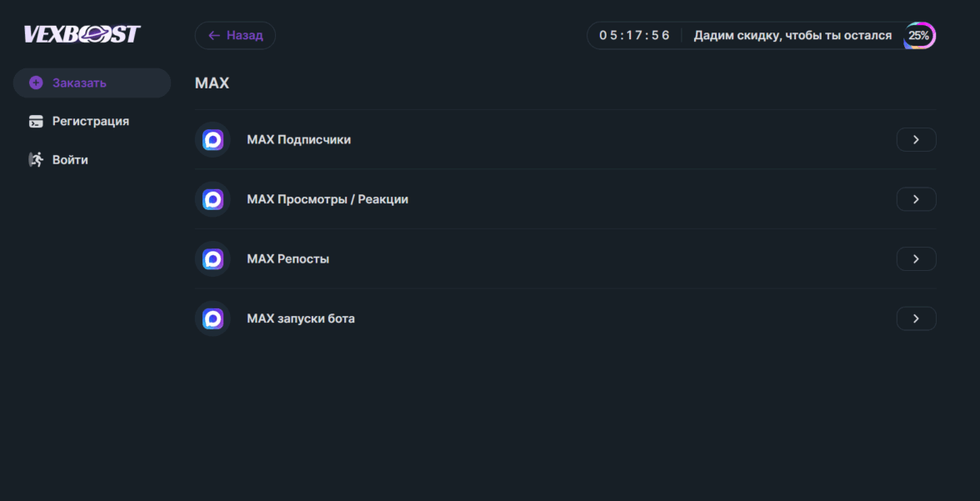Click the MAX Подписчики service icon
The height and width of the screenshot is (501, 980).
pyautogui.click(x=213, y=140)
